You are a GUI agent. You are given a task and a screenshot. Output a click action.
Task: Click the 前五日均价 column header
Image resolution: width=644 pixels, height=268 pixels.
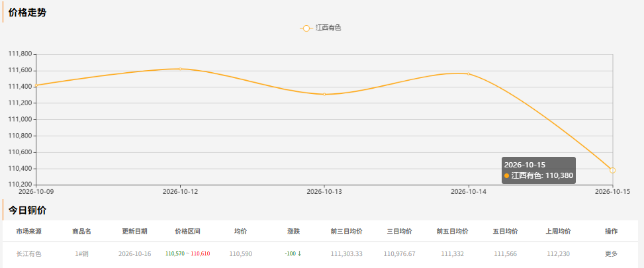coord(453,232)
